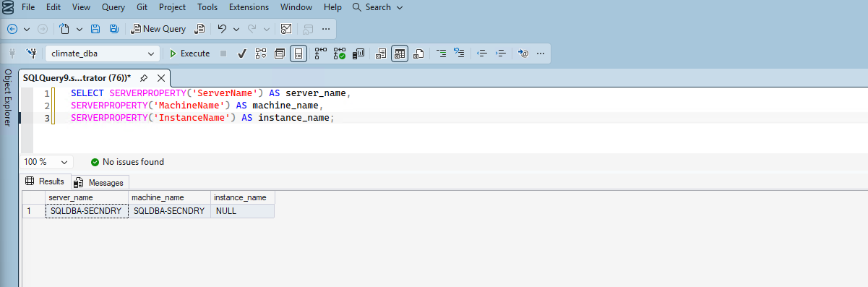Open the Help menu
The image size is (868, 287).
tap(333, 7)
